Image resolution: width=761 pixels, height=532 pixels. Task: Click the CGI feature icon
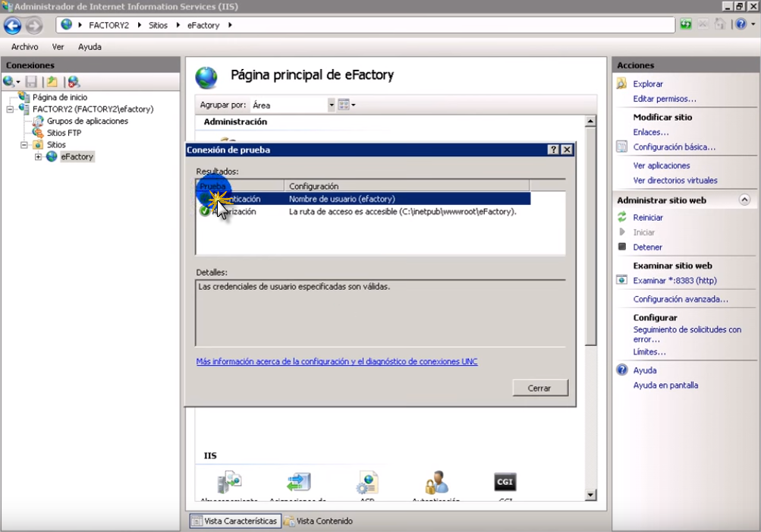[x=505, y=482]
